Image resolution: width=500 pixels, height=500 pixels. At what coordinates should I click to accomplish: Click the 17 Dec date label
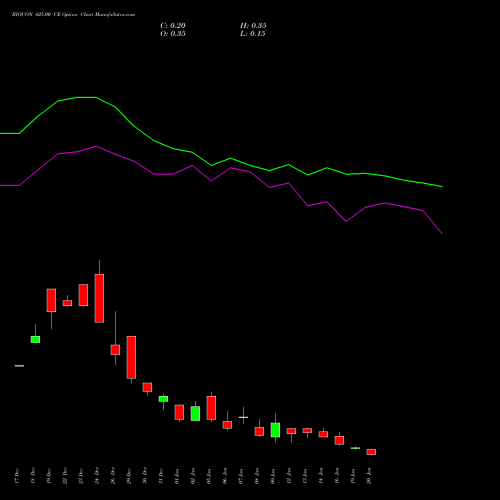[17, 476]
